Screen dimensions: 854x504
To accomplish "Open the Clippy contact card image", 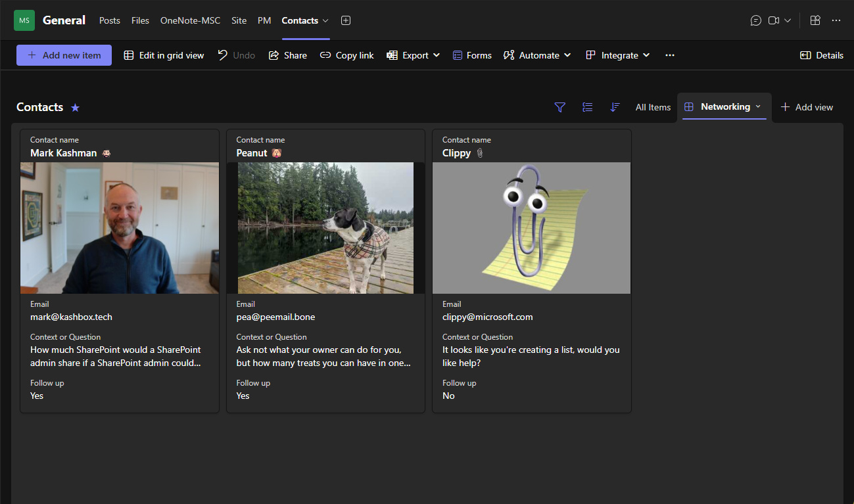I will [531, 227].
